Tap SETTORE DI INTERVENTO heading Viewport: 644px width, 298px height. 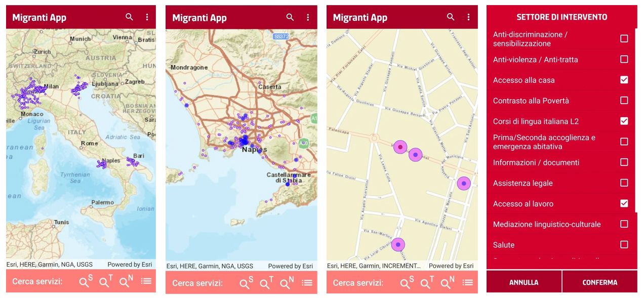pyautogui.click(x=562, y=17)
